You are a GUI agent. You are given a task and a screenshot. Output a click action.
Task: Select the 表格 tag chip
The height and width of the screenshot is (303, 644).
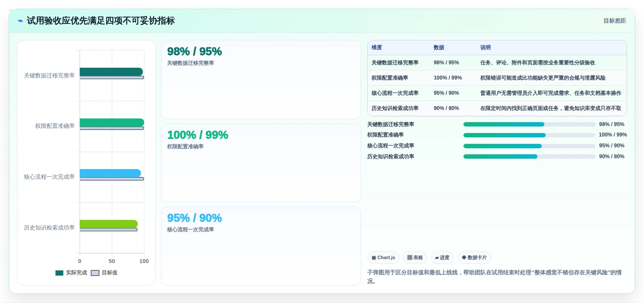point(415,258)
